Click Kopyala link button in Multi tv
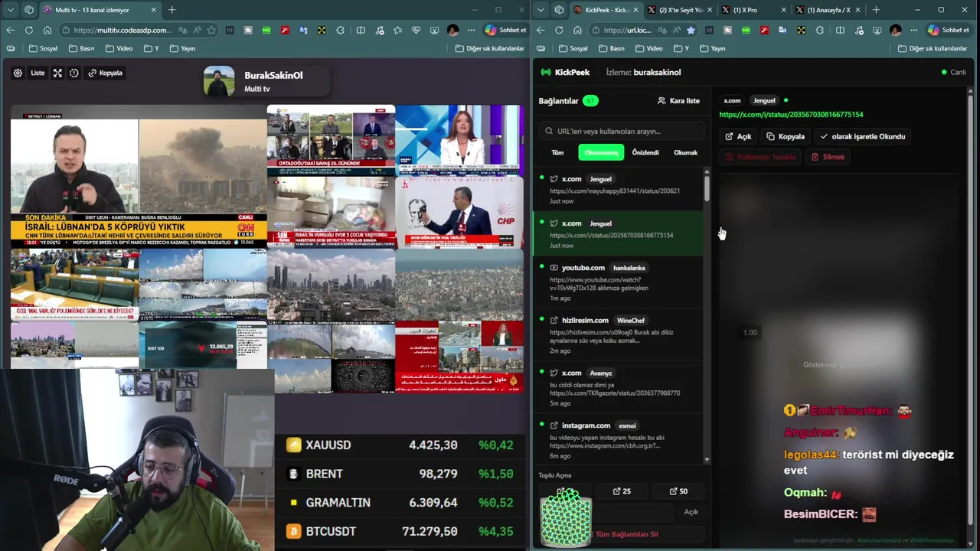Viewport: 980px width, 551px height. pyautogui.click(x=106, y=73)
